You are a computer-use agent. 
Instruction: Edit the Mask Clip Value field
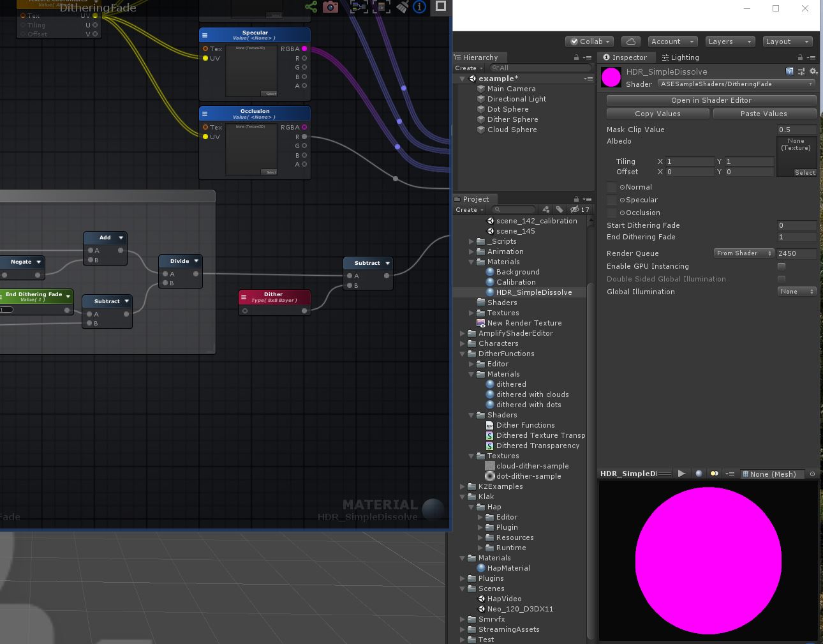[x=796, y=130]
